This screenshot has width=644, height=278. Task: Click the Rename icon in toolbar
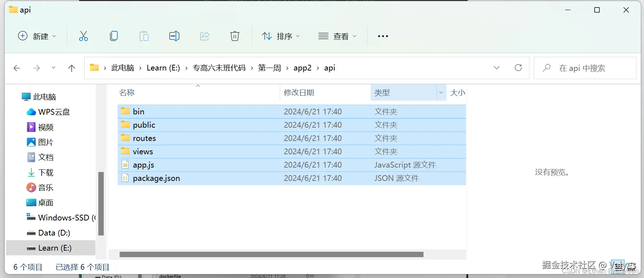(174, 36)
